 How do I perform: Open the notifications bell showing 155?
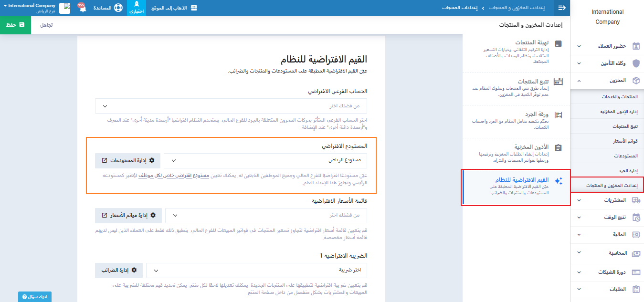(82, 8)
